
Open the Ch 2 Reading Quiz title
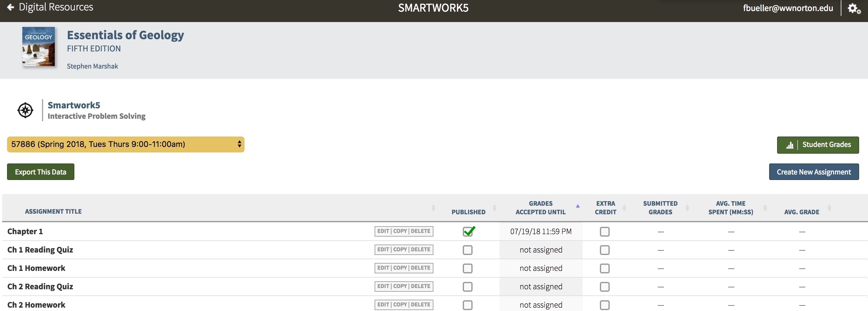pyautogui.click(x=40, y=287)
